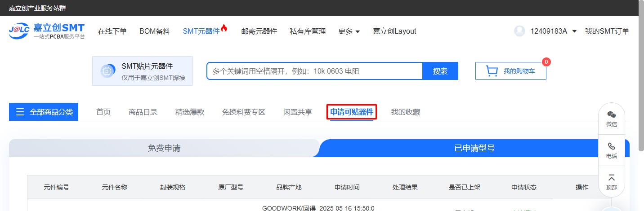Click the 申请时间 column header
This screenshot has height=211, width=644.
click(347, 187)
